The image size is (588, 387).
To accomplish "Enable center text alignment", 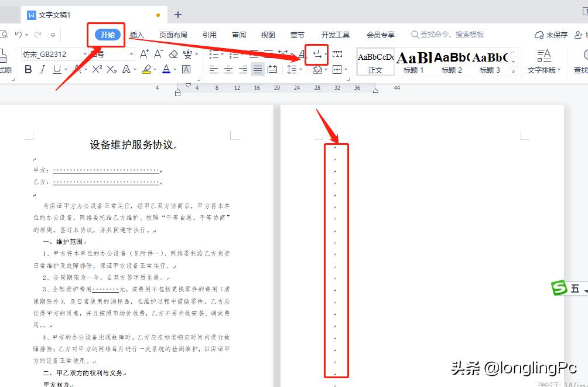I will pyautogui.click(x=228, y=69).
